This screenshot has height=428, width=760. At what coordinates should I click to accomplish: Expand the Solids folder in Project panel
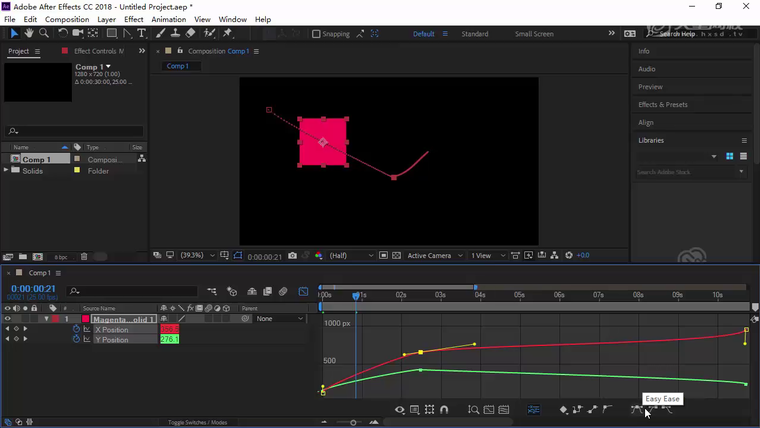[x=6, y=171]
